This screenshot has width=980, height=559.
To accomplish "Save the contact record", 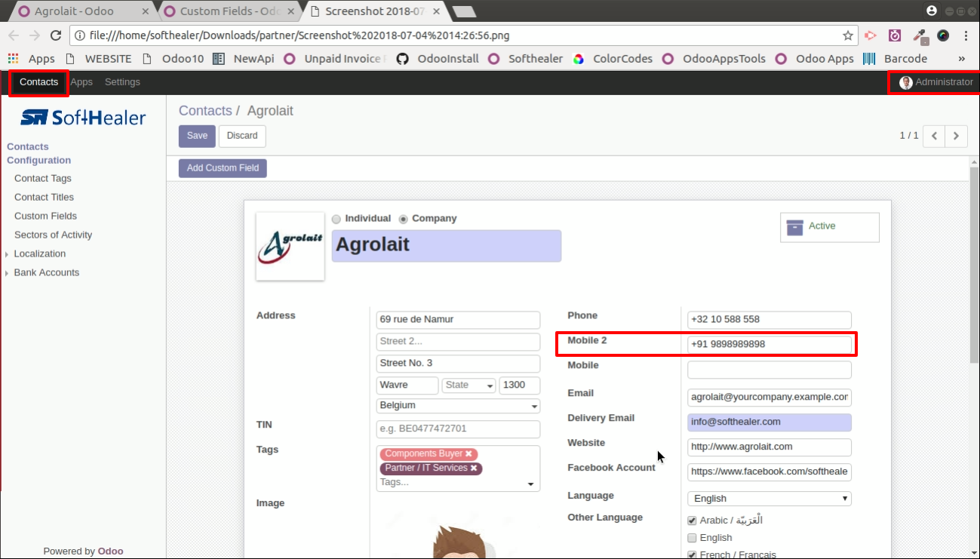I will 197,136.
